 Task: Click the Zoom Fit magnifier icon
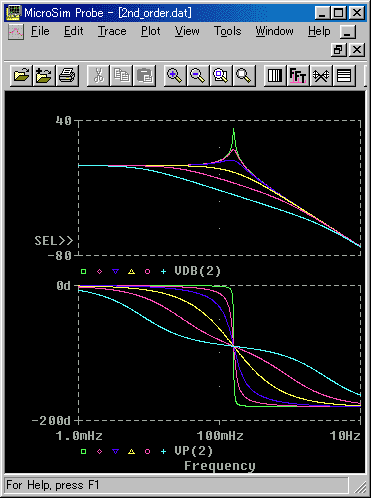[244, 75]
